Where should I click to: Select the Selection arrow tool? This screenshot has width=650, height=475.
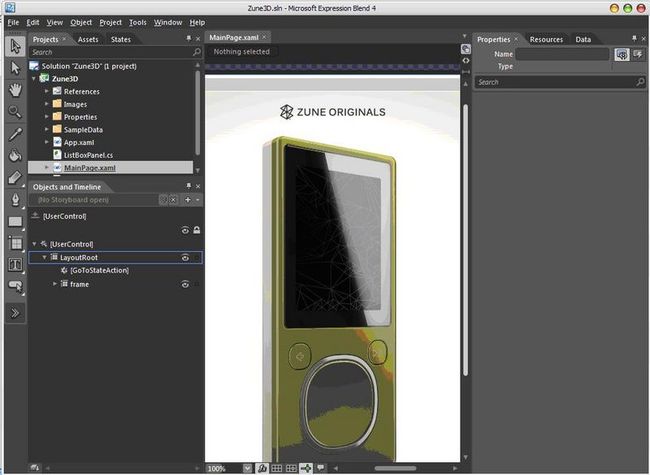click(15, 46)
